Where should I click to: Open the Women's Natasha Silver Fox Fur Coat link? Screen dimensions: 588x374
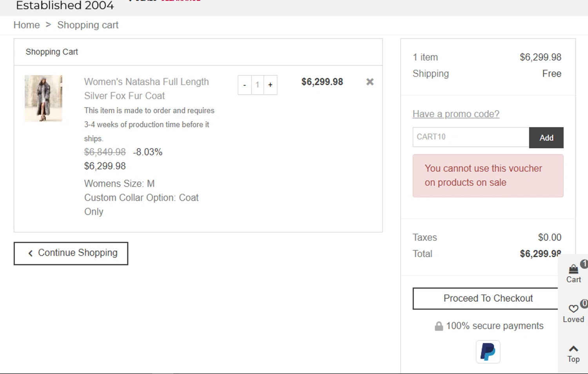pos(146,89)
